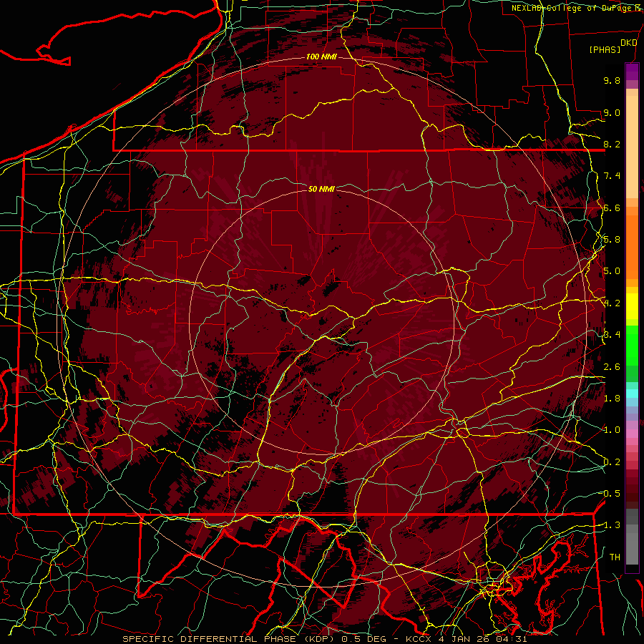Click the "4 JAN 26 04:31" timestamp
This screenshot has height=644, width=644.
coord(482,639)
